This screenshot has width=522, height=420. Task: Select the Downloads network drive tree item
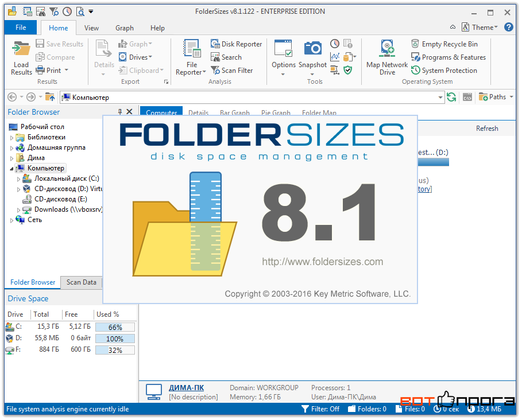[x=62, y=209]
